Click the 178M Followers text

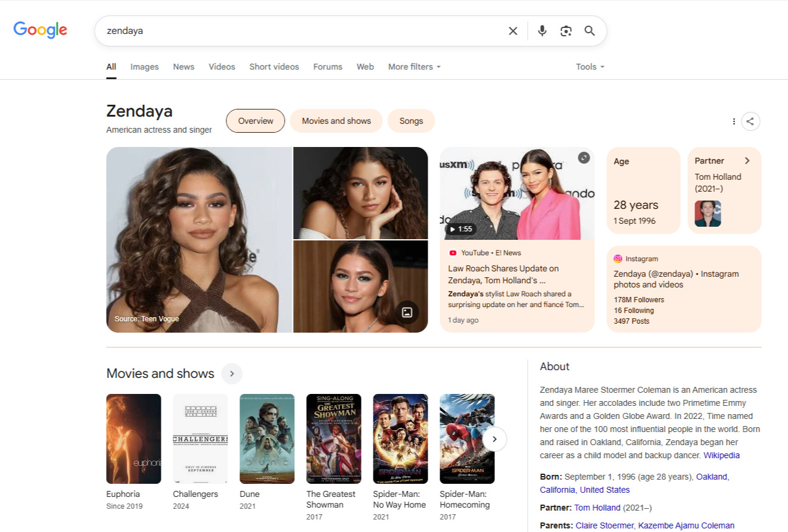pos(639,300)
